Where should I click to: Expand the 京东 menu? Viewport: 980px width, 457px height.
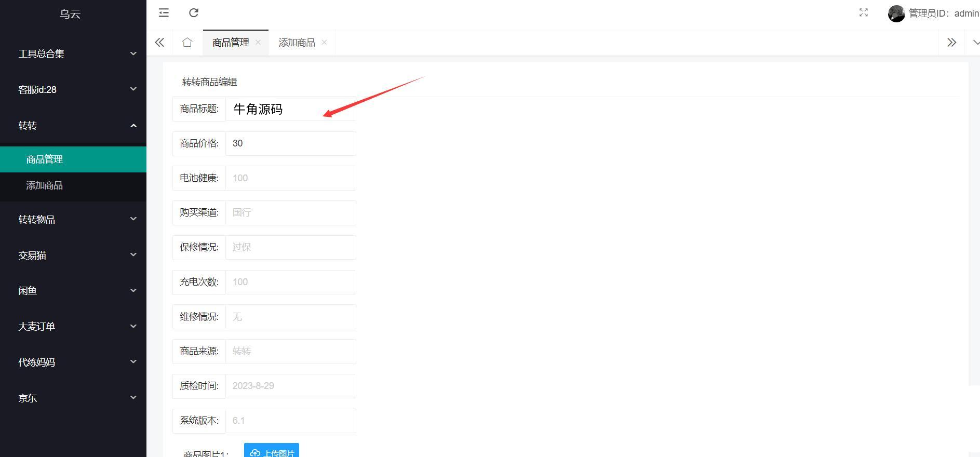click(73, 398)
